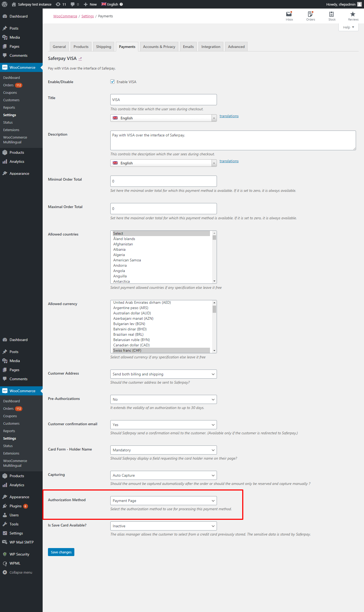Click the Save changes button
Image resolution: width=364 pixels, height=612 pixels.
[61, 552]
